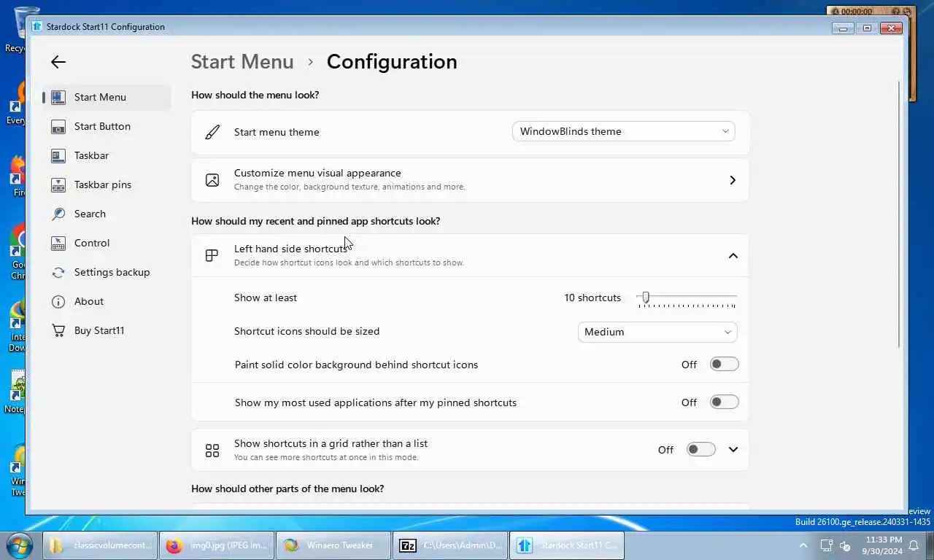Open the About page
The image size is (934, 560).
click(107, 301)
